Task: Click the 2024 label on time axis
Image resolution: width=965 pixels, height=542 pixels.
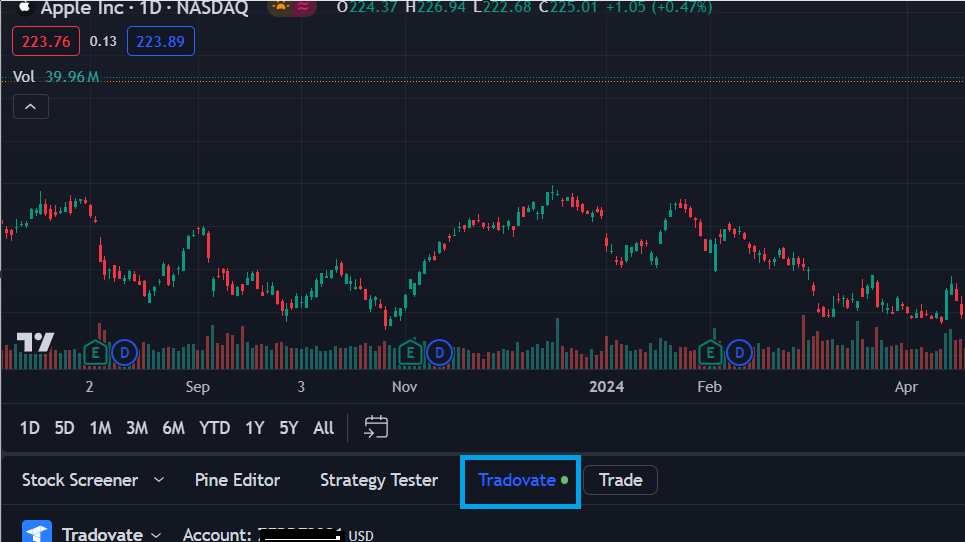Action: click(x=606, y=387)
